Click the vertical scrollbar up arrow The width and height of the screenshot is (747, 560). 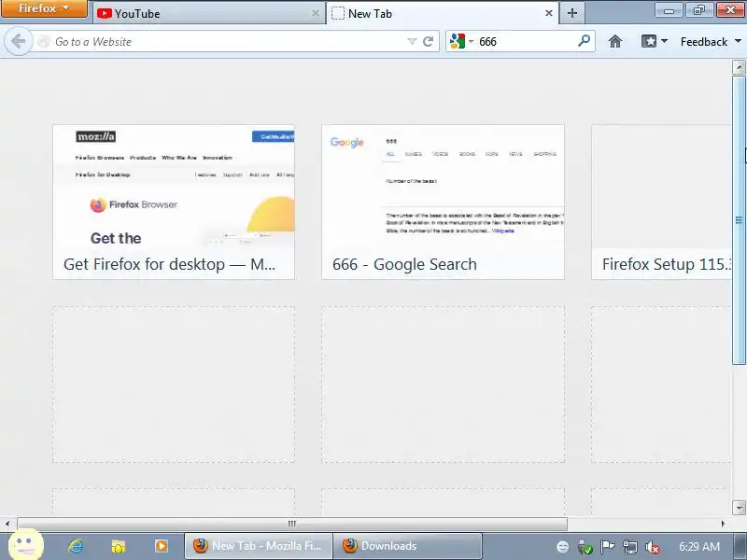pos(739,67)
